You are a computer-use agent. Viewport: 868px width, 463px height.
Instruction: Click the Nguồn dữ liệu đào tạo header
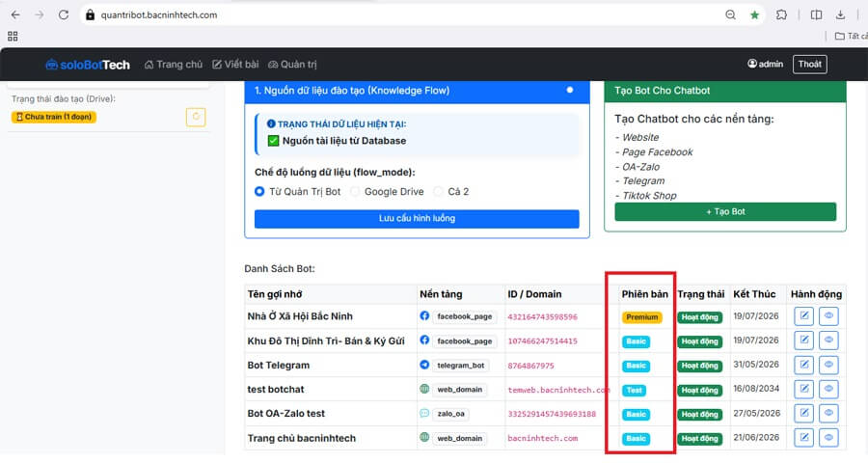click(417, 91)
